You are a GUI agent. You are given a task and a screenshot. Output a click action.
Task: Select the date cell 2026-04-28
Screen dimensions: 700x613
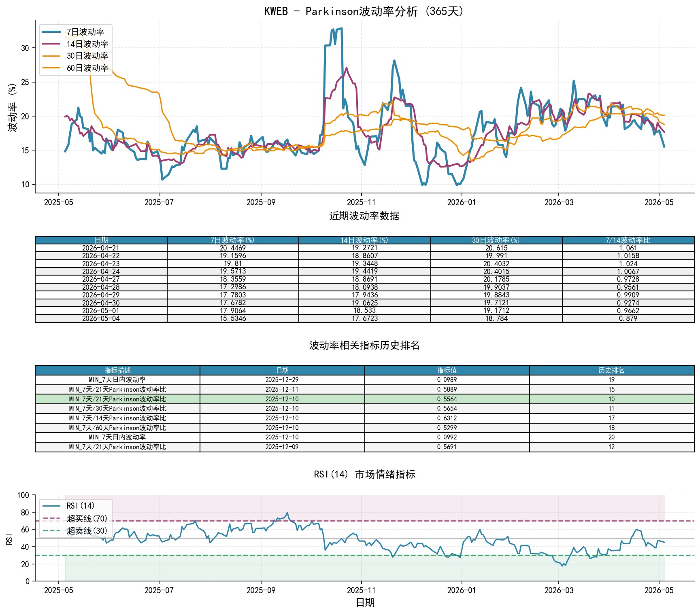(101, 287)
